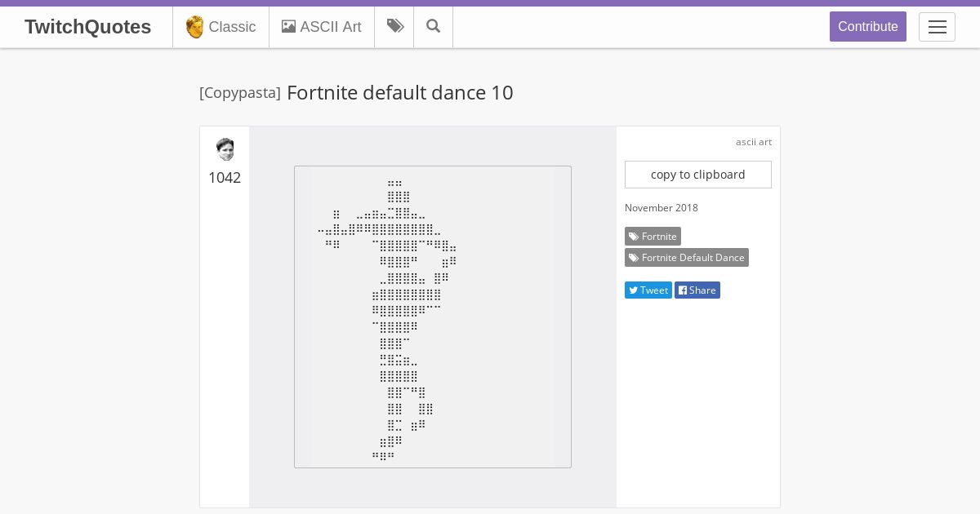Open the TwitchQuotes home logo link

point(87,27)
